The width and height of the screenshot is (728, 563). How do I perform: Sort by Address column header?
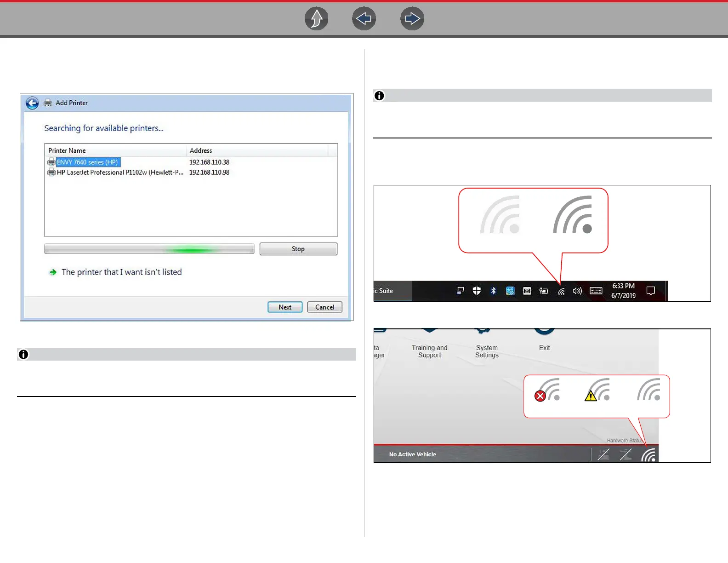(257, 150)
